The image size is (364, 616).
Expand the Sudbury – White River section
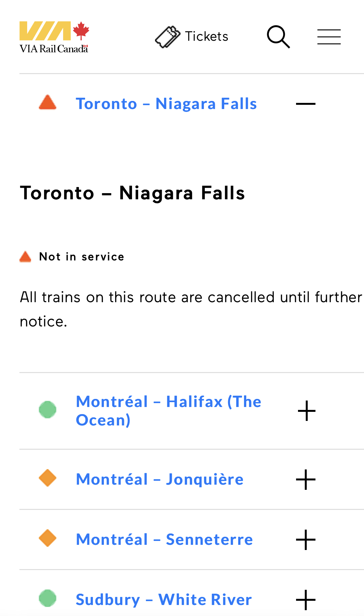(x=306, y=600)
